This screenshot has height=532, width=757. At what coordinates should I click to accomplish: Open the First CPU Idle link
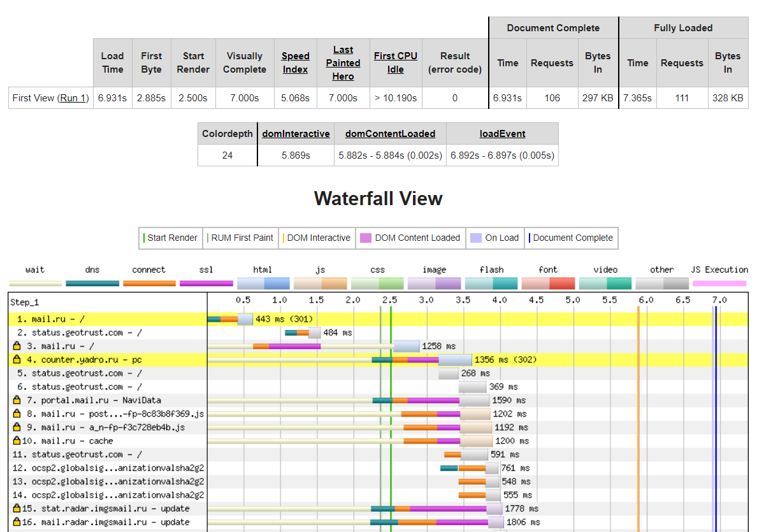pos(396,62)
